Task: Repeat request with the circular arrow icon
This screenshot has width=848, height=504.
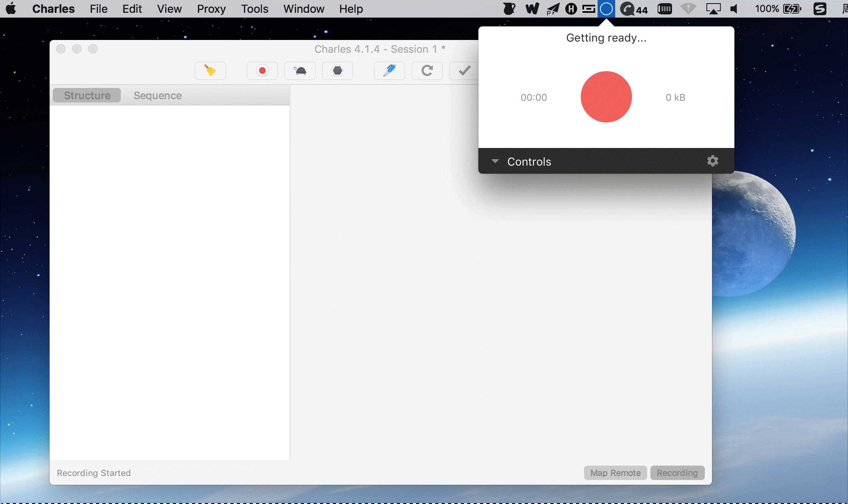Action: point(427,71)
